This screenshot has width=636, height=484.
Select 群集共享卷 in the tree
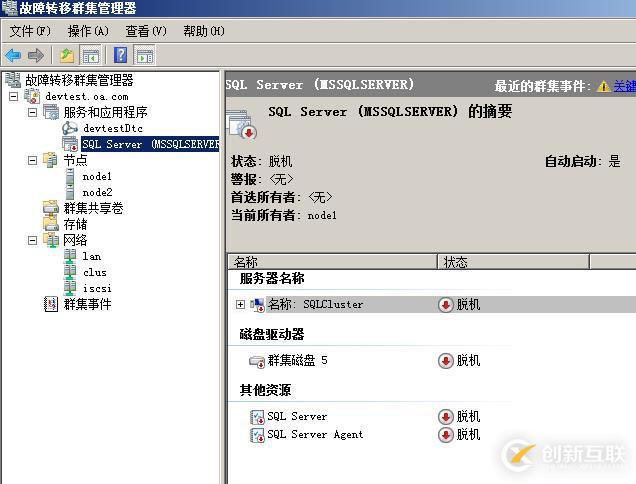coord(93,208)
